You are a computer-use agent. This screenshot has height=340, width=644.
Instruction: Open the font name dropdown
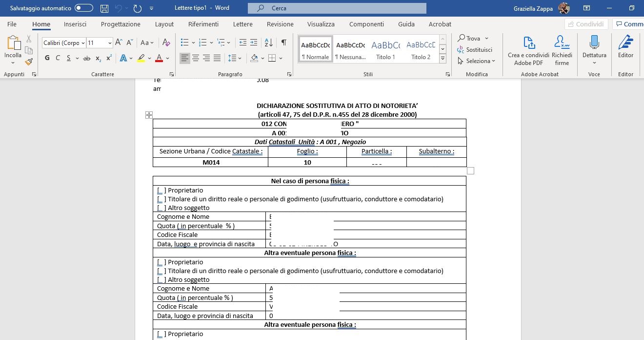[x=82, y=43]
